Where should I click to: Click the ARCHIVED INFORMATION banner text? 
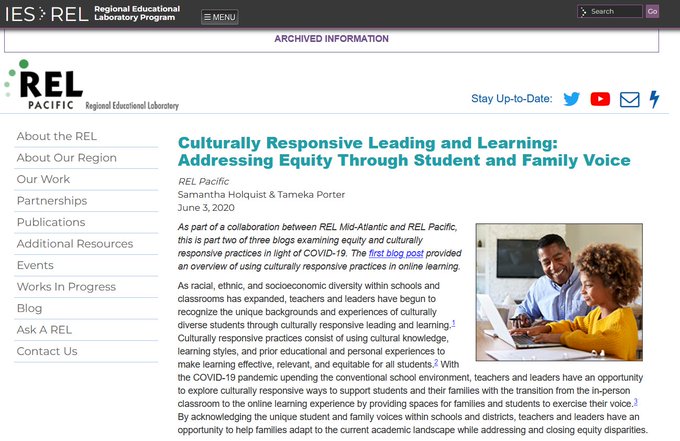[x=331, y=39]
